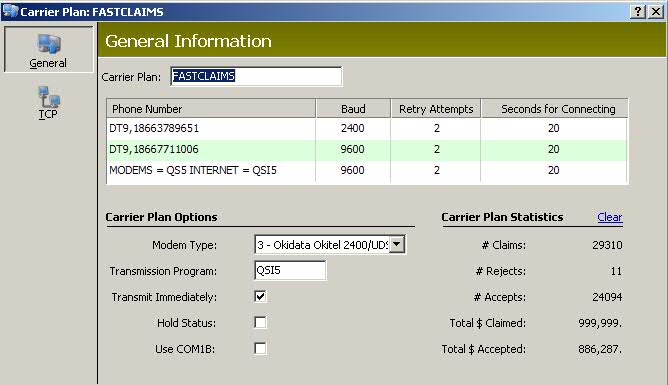
Task: Click the 2400 baud cell
Action: pos(352,128)
